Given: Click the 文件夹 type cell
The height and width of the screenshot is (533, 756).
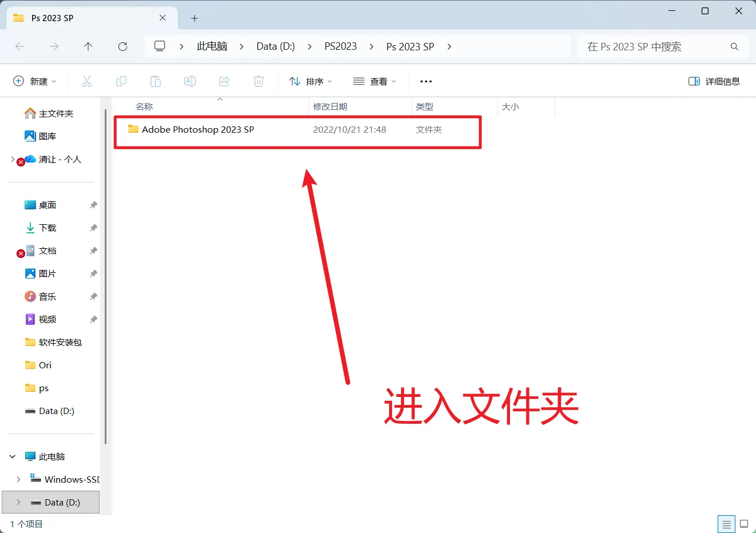Looking at the screenshot, I should click(x=429, y=130).
